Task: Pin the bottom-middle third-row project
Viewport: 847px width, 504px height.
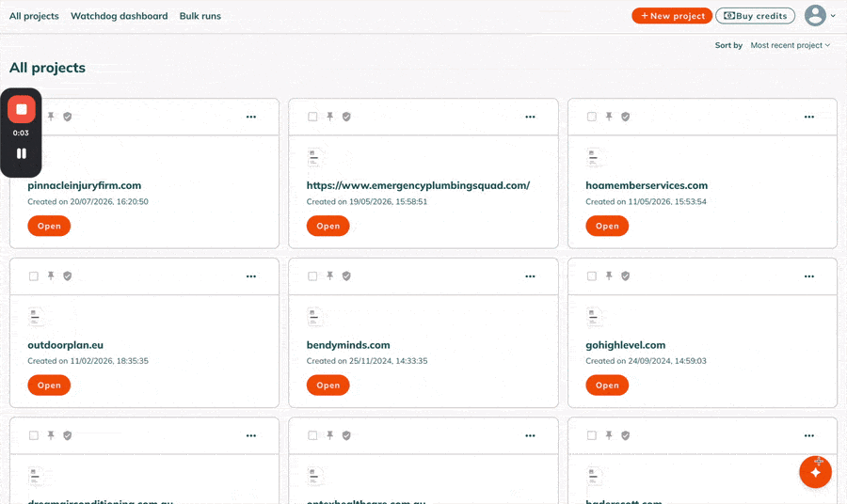Action: point(329,434)
